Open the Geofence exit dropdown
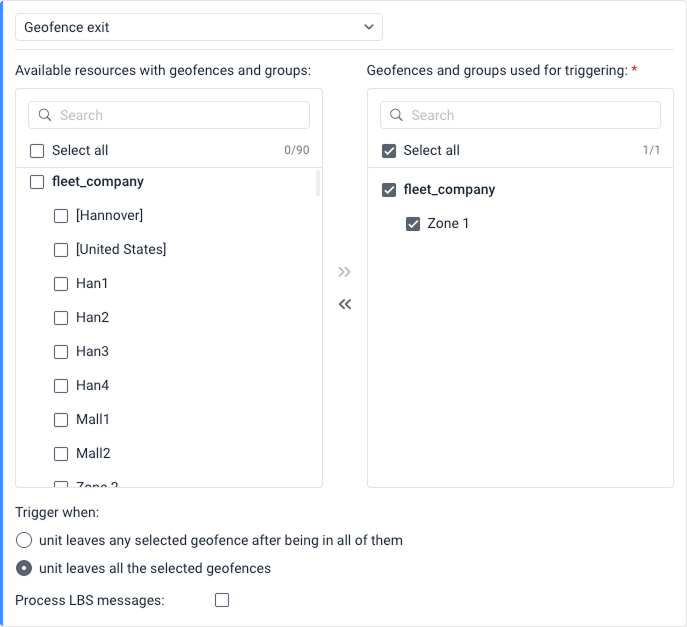Image resolution: width=687 pixels, height=627 pixels. [x=199, y=27]
